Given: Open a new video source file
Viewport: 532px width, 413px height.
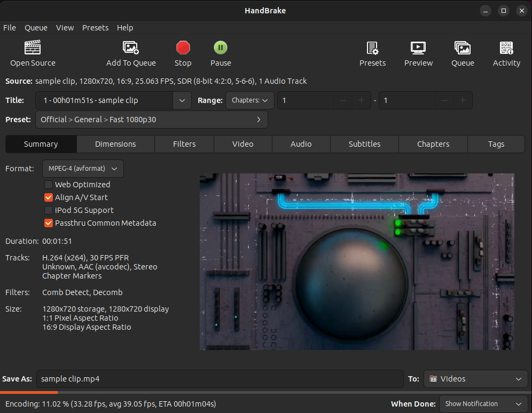Looking at the screenshot, I should pos(33,53).
